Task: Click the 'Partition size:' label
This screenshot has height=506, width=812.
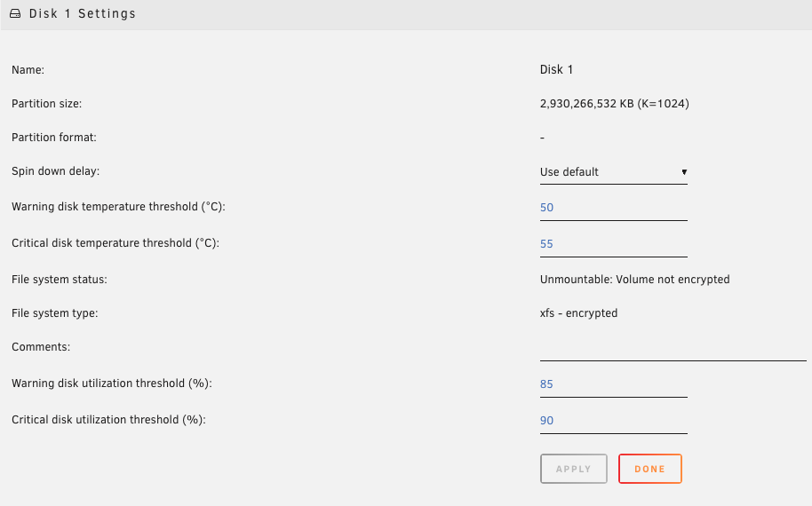Action: (46, 104)
